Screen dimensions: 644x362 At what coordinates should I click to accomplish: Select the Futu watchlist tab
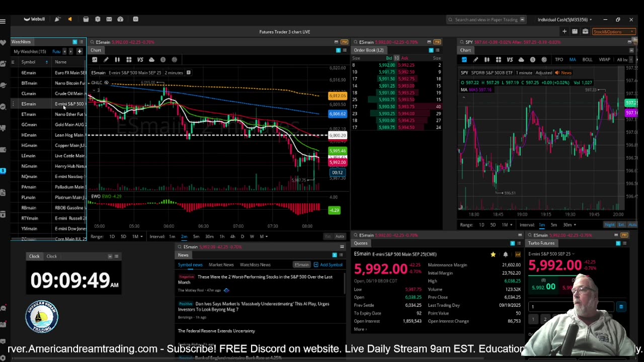coord(56,51)
